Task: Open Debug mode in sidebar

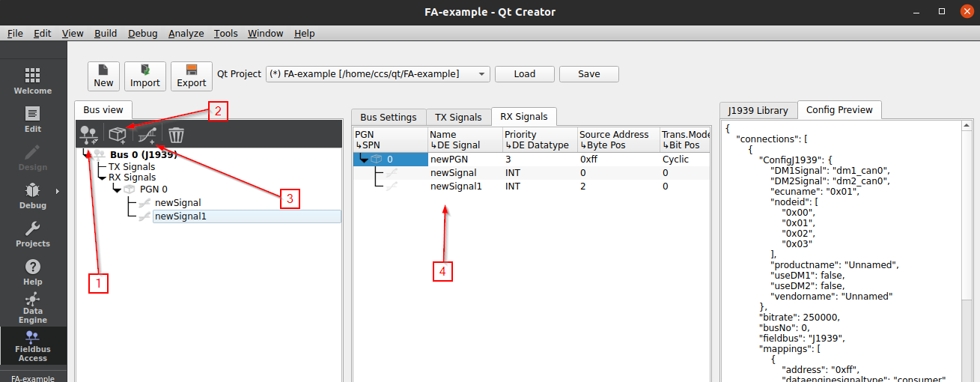Action: click(33, 195)
